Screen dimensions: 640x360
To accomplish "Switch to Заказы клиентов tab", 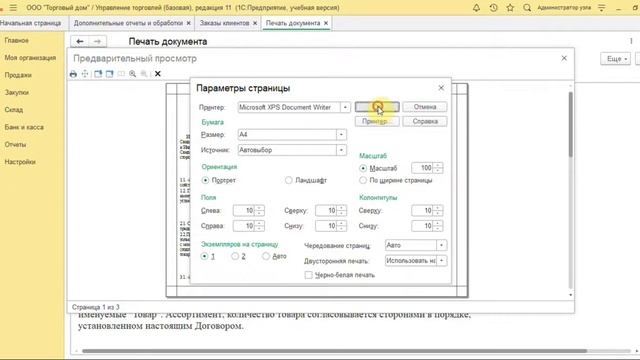I will (x=224, y=23).
